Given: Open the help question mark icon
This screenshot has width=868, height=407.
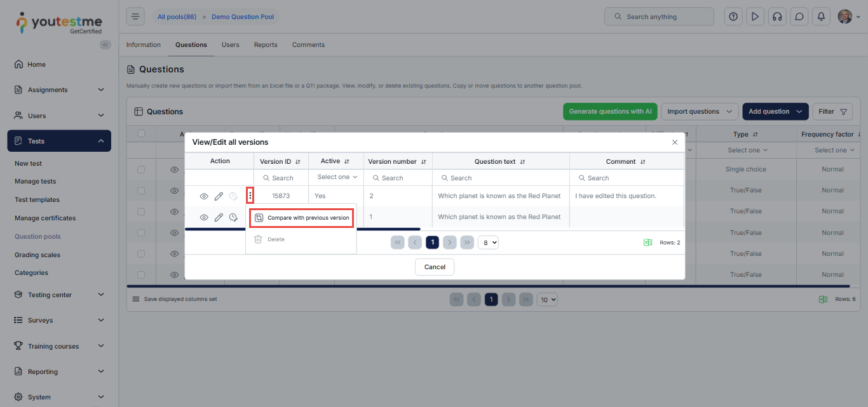Looking at the screenshot, I should (x=733, y=17).
